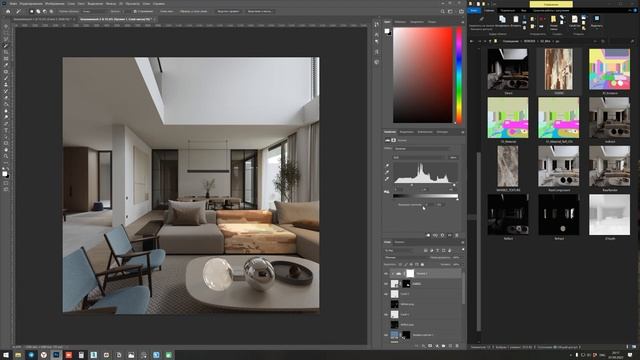The image size is (640, 360).
Task: Pick the gray point eyedropper in Levels properties
Action: pyautogui.click(x=387, y=172)
